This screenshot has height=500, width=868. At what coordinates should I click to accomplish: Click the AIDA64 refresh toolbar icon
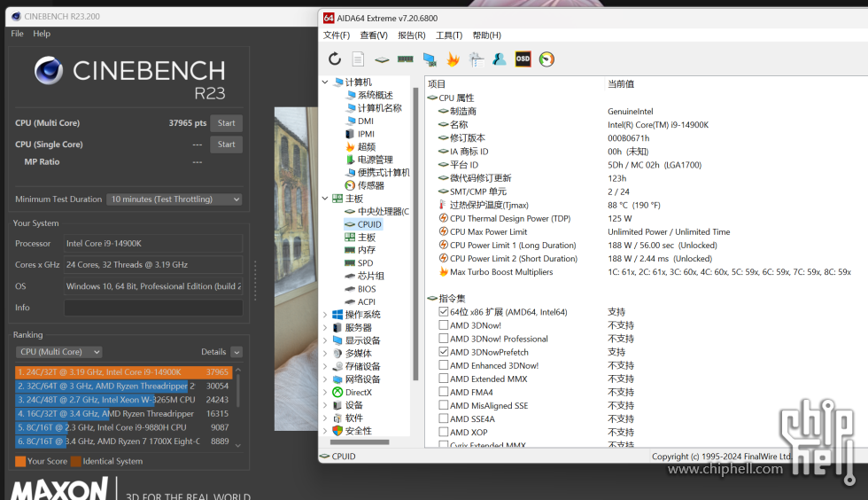(x=335, y=59)
